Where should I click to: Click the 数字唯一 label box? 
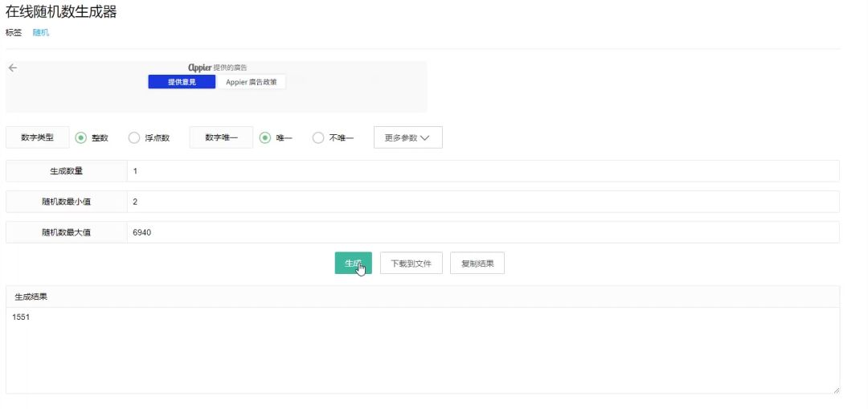tap(221, 137)
